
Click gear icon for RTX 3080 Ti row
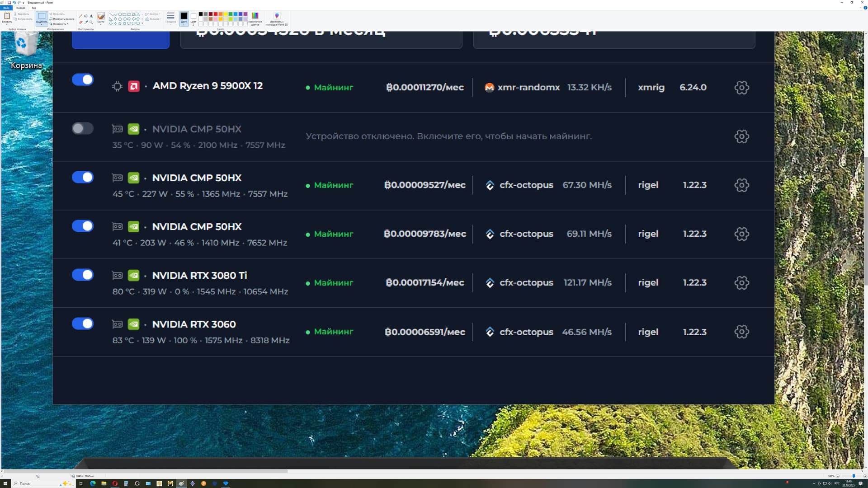741,283
